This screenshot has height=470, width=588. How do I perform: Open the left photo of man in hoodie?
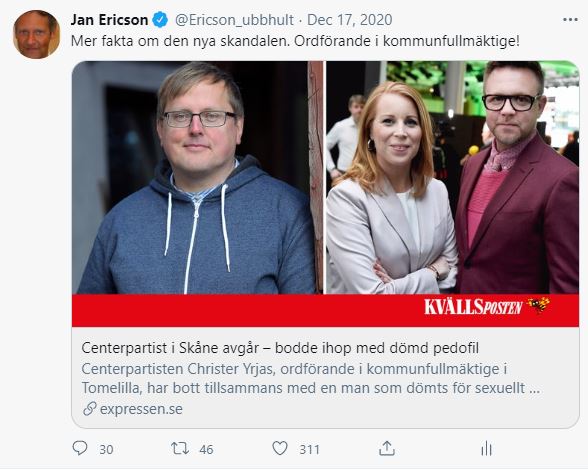198,177
